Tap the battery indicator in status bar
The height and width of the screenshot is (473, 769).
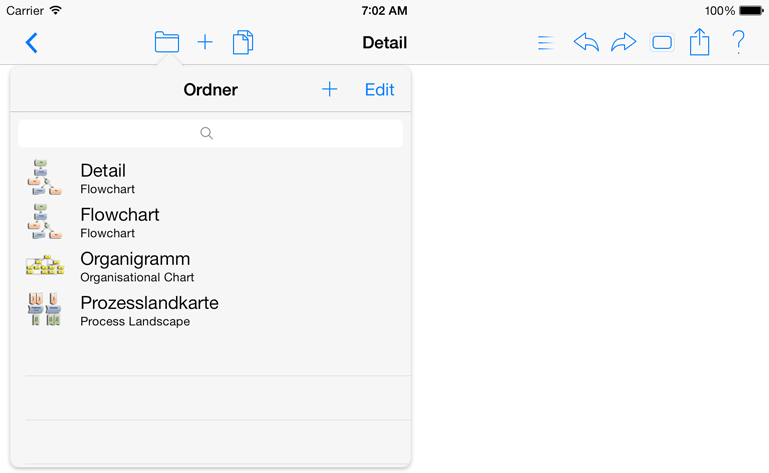(751, 10)
